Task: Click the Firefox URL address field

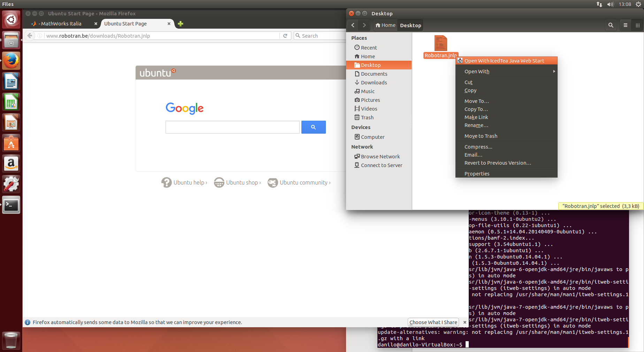Action: 162,36
